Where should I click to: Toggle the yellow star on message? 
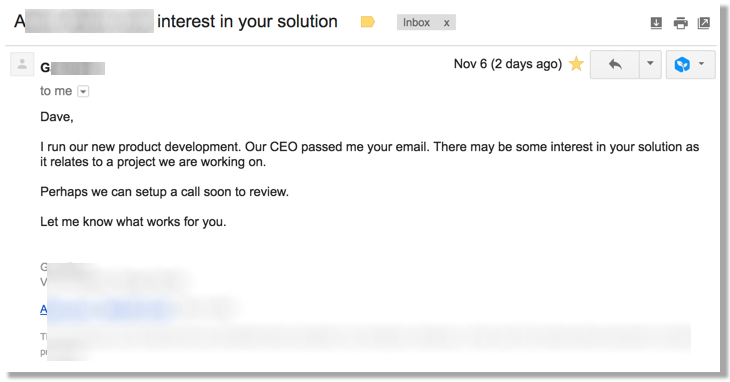coord(576,64)
